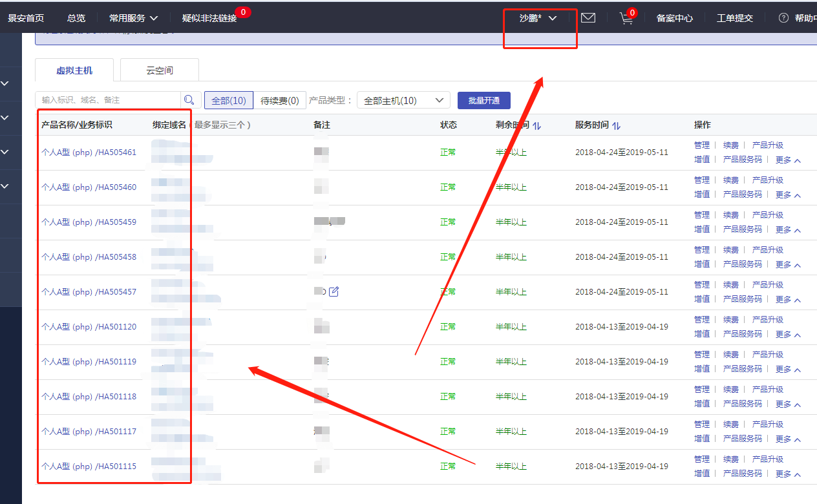This screenshot has height=504, width=817.
Task: Sort by 服务时间 column arrows
Action: [616, 125]
